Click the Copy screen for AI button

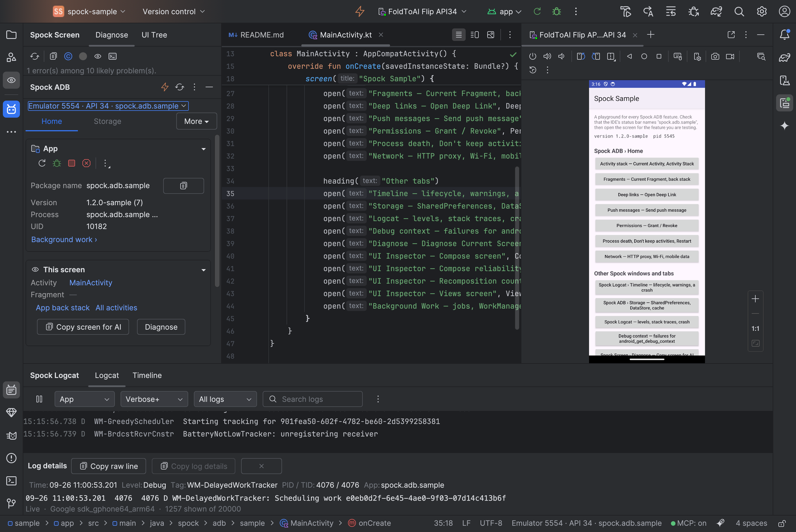83,327
